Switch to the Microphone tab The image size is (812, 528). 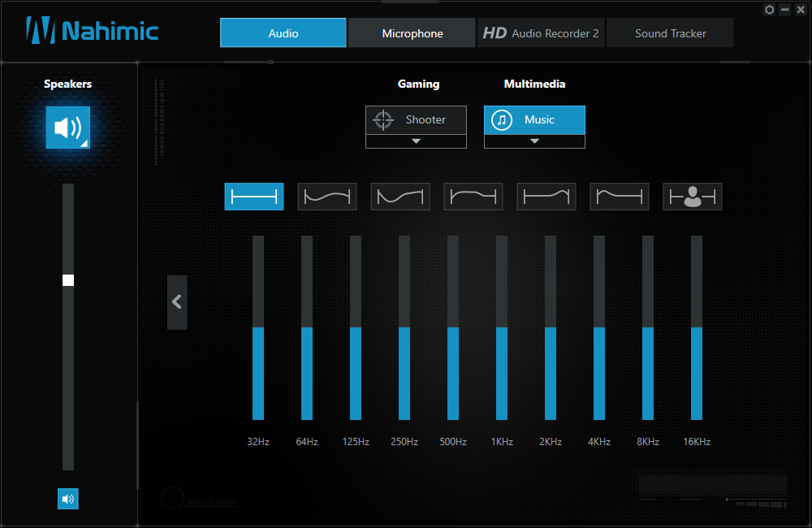pos(412,33)
